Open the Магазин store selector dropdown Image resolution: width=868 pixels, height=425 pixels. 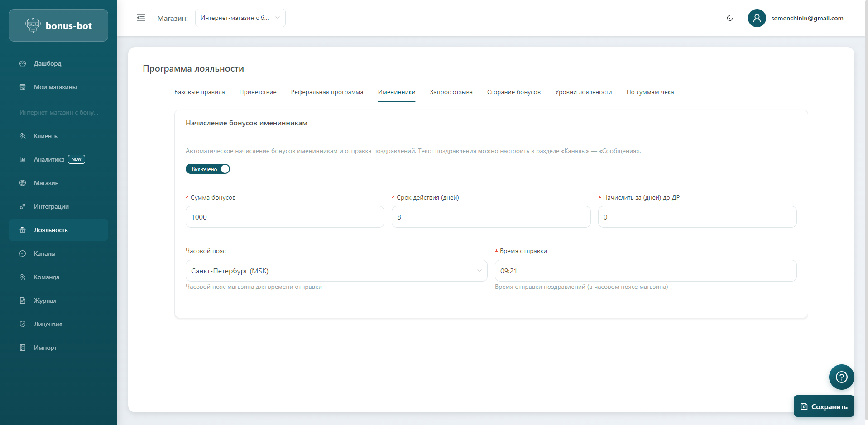(240, 18)
